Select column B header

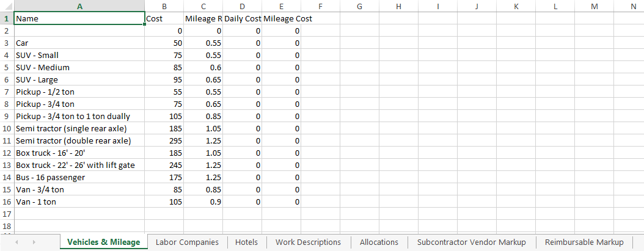164,6
